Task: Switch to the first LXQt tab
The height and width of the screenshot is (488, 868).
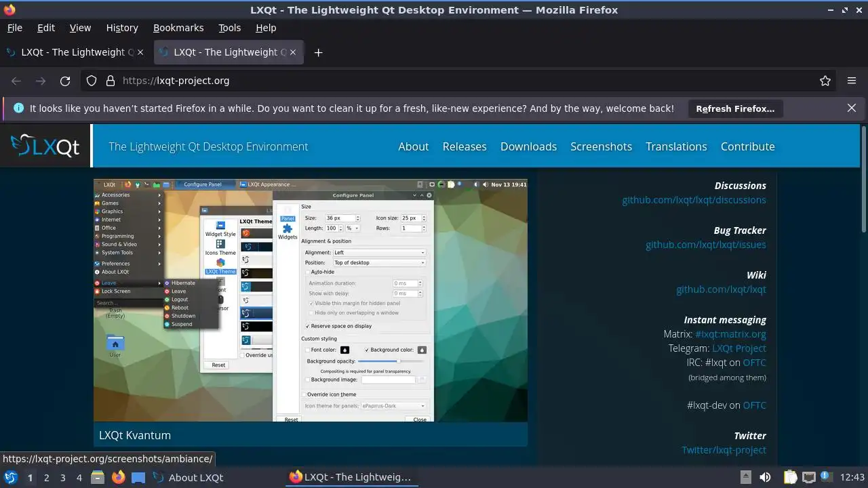Action: tap(75, 52)
